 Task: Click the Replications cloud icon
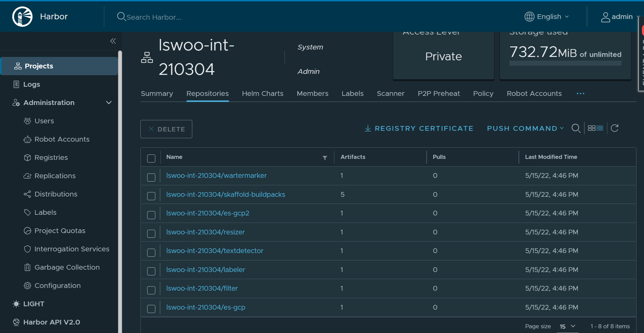tap(27, 176)
